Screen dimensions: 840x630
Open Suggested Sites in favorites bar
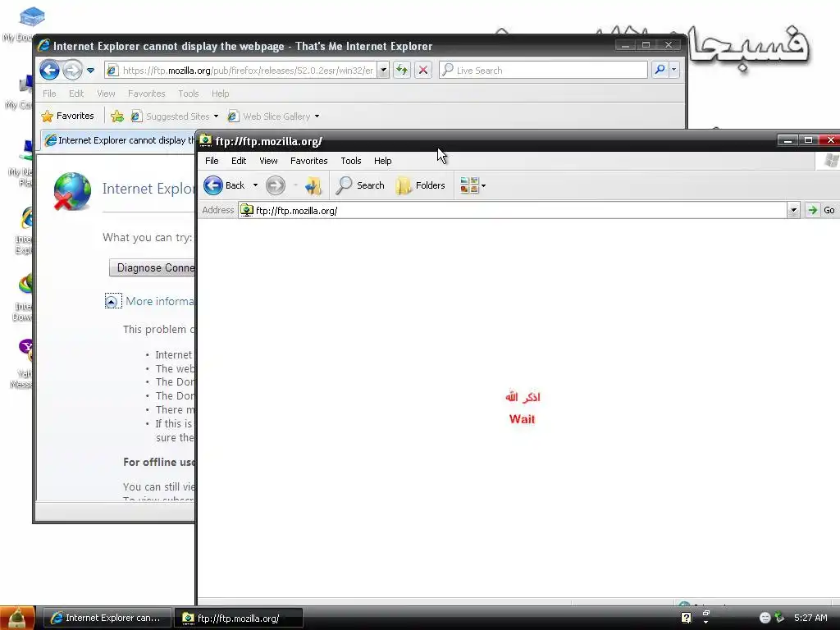coord(175,116)
